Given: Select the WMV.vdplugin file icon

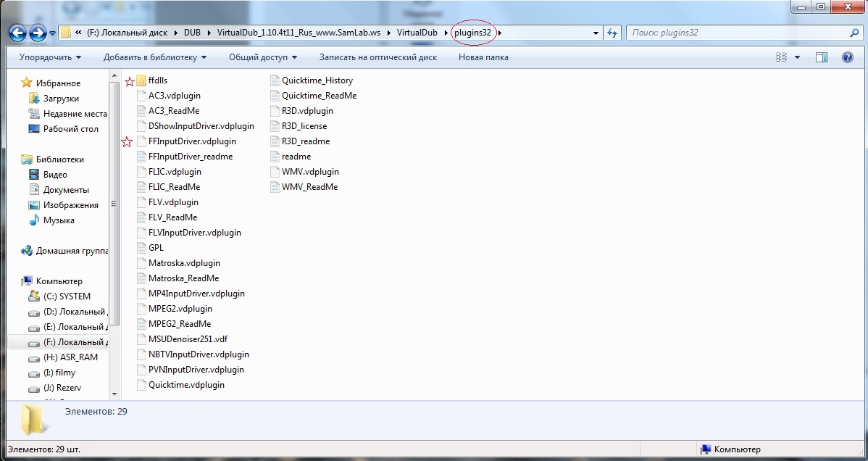Looking at the screenshot, I should 274,172.
